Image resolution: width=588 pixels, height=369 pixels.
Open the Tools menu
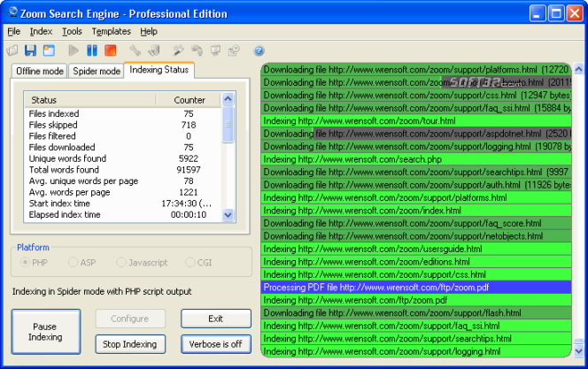pyautogui.click(x=72, y=32)
